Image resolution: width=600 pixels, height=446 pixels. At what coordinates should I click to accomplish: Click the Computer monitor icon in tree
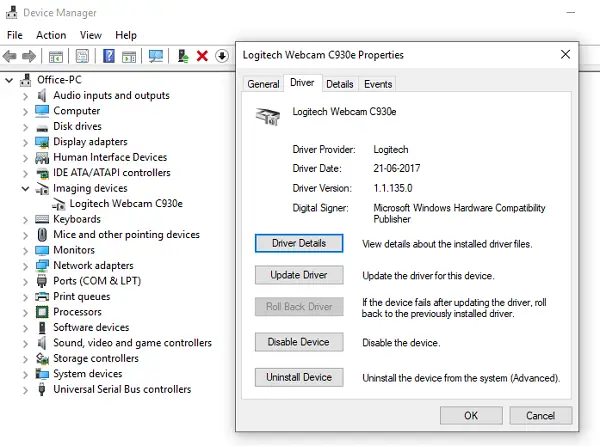(x=42, y=111)
